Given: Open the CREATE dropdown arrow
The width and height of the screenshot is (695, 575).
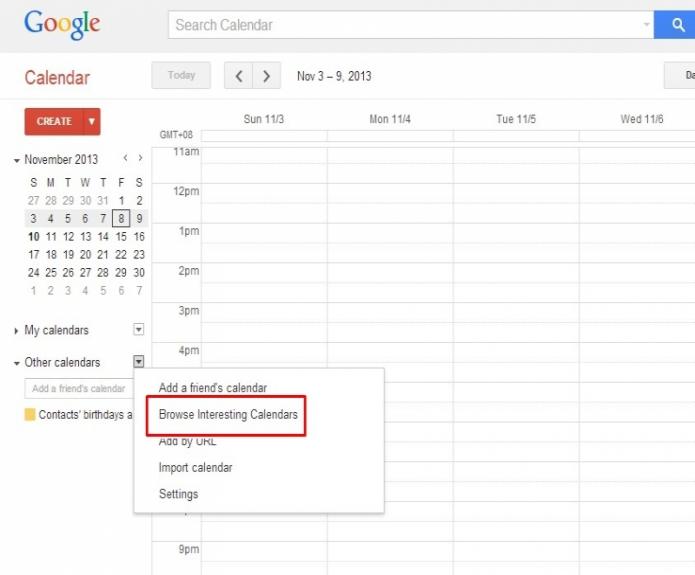Looking at the screenshot, I should [x=92, y=121].
